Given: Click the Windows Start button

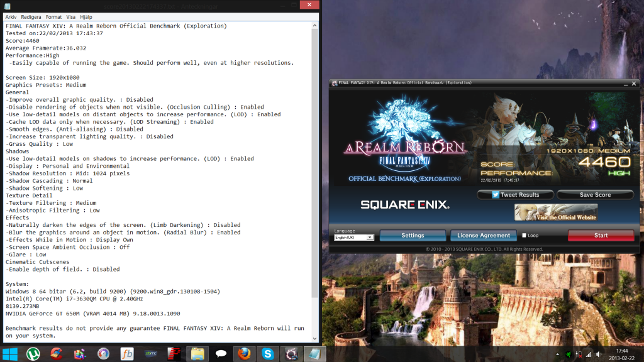Looking at the screenshot, I should (x=11, y=353).
